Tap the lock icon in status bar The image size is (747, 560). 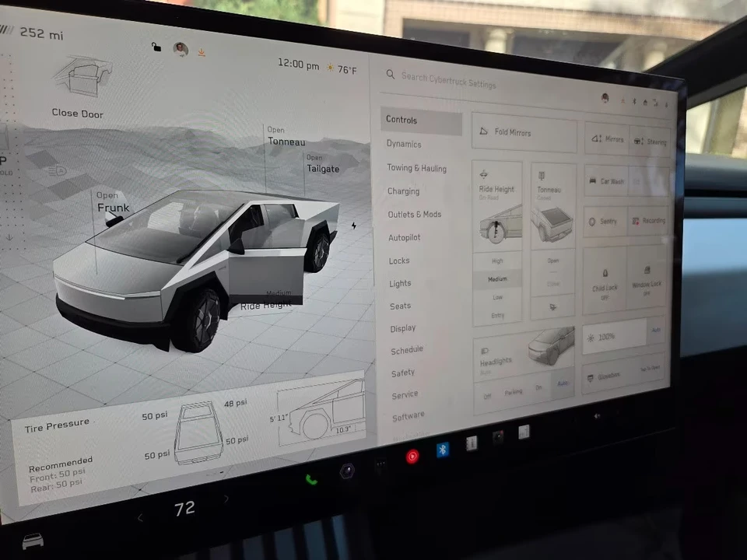coord(156,47)
